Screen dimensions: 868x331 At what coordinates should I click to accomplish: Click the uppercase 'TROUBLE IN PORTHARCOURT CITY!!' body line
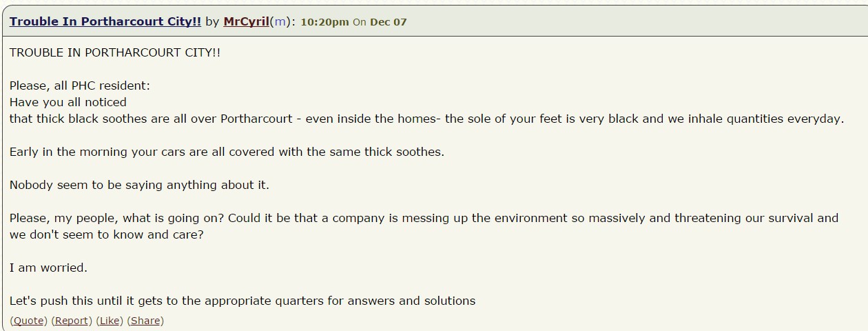(115, 52)
